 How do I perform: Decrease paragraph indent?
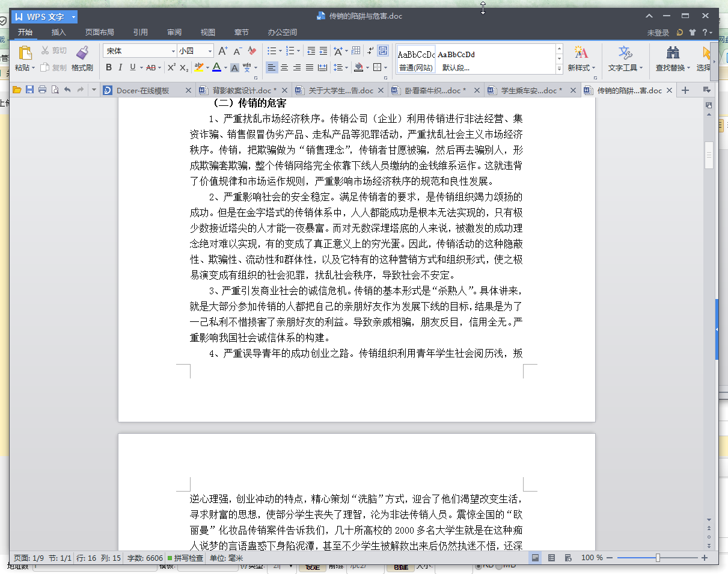pos(311,51)
